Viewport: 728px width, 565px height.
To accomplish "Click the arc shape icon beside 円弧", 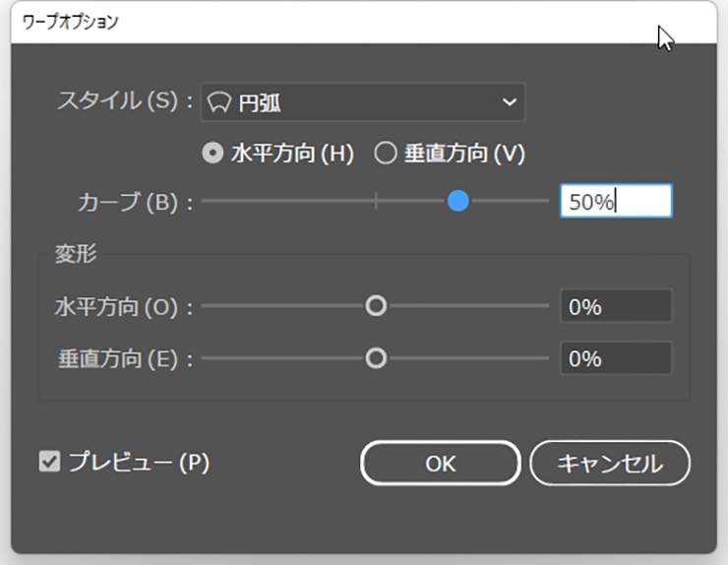I will 220,102.
